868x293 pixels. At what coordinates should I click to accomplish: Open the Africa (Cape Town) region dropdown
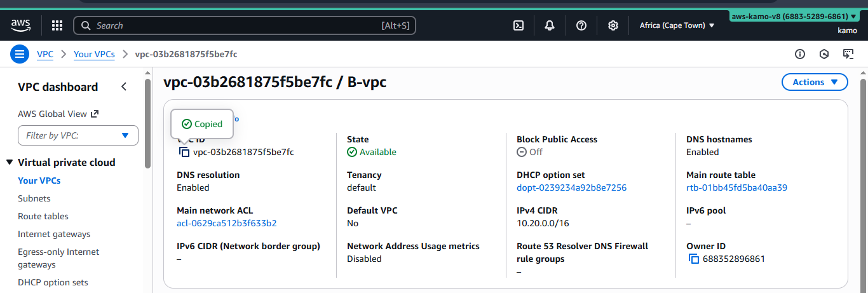677,25
